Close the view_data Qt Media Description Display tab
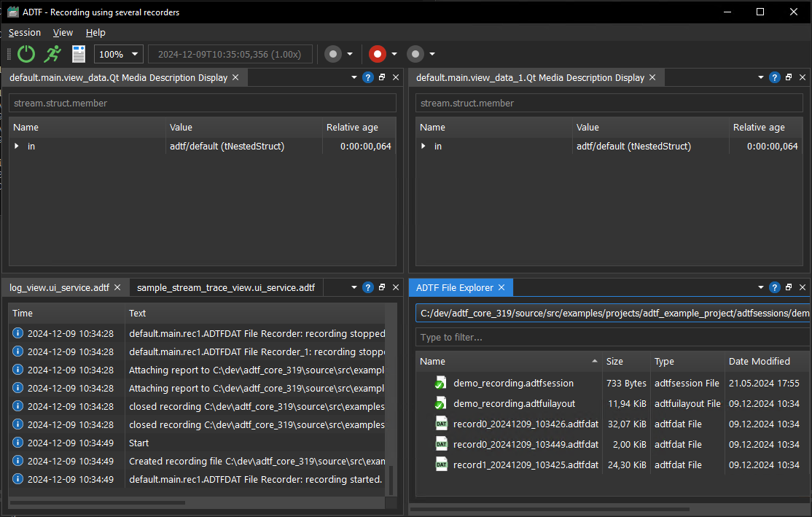 (235, 77)
